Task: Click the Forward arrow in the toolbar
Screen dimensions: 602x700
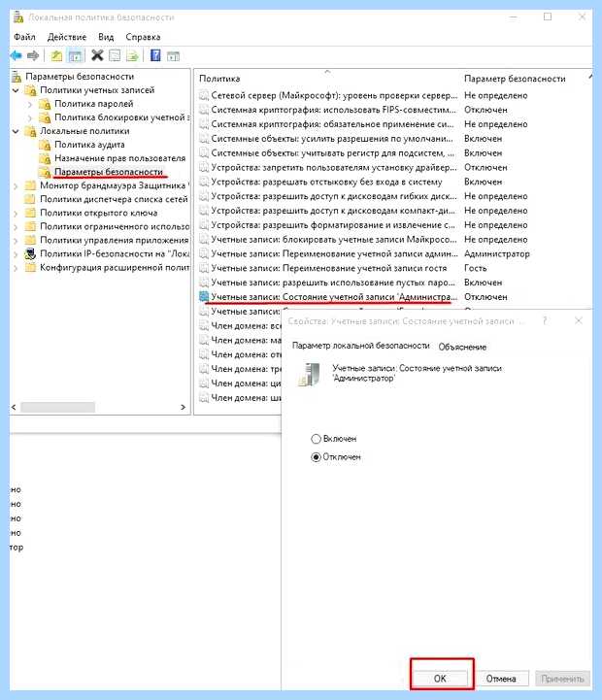Action: tap(33, 55)
